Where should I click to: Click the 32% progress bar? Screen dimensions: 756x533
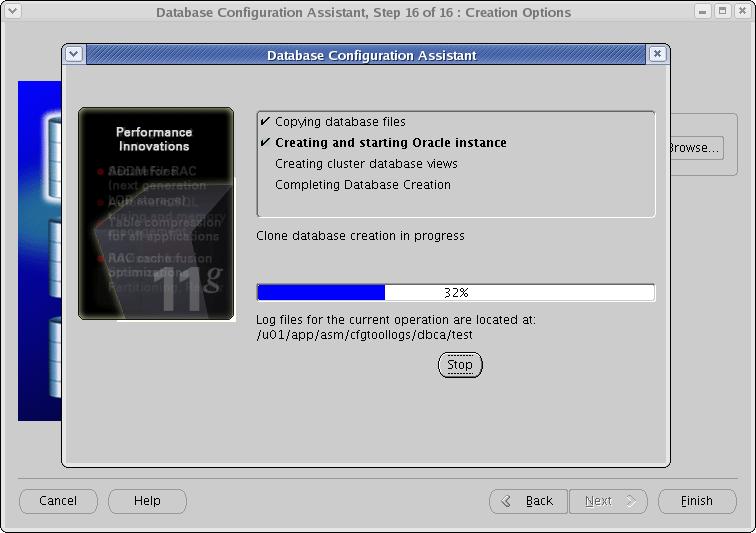(456, 292)
